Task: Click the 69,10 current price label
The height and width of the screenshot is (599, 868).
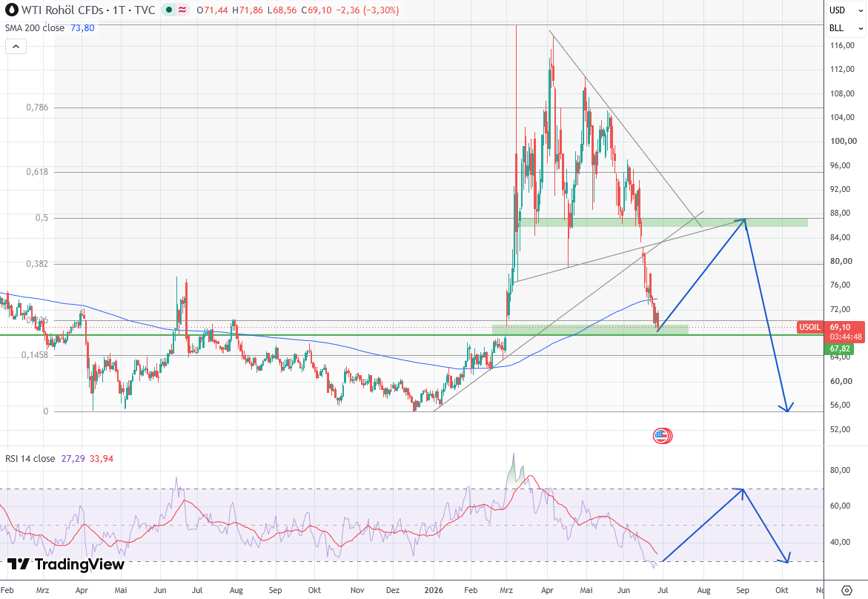Action: [x=840, y=327]
